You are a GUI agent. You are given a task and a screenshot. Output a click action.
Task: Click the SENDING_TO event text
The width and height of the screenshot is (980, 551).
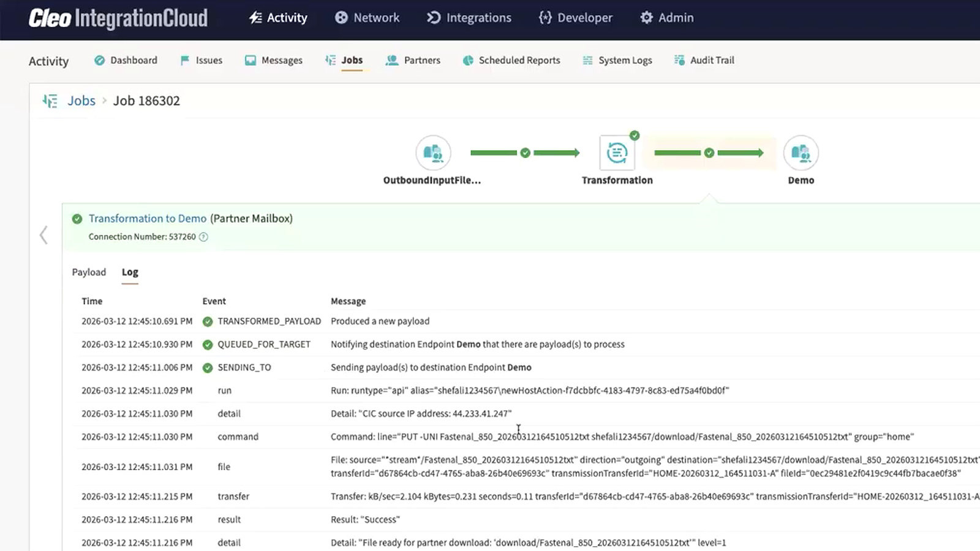[244, 367]
